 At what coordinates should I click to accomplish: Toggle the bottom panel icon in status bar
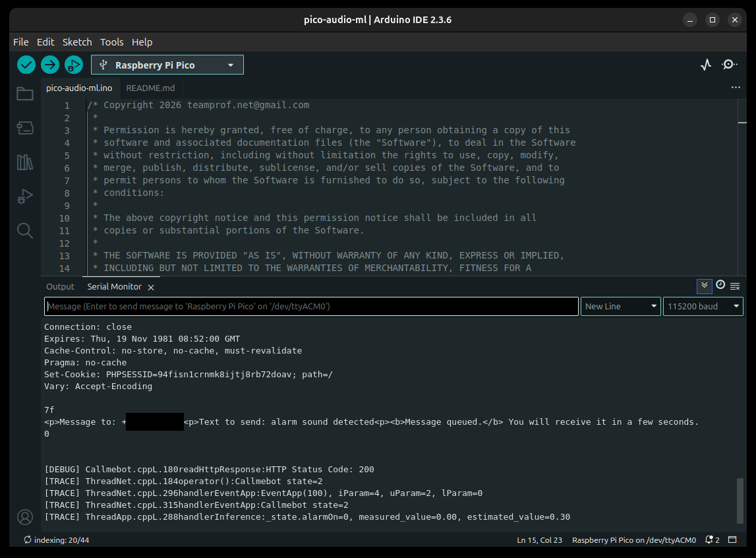(732, 540)
